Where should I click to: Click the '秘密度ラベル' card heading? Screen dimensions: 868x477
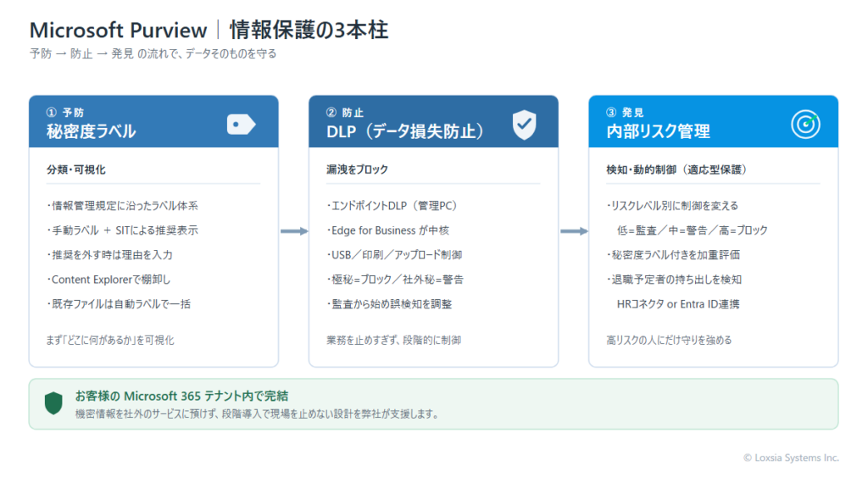(x=91, y=131)
